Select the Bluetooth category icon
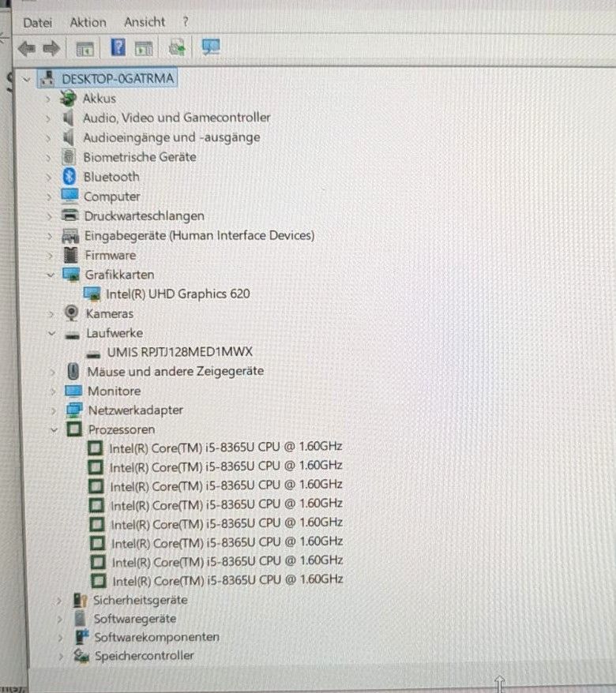Image resolution: width=616 pixels, height=693 pixels. [69, 176]
